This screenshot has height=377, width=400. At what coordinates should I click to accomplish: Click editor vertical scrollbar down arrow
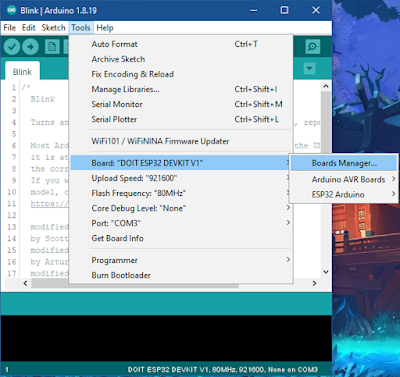coord(326,272)
